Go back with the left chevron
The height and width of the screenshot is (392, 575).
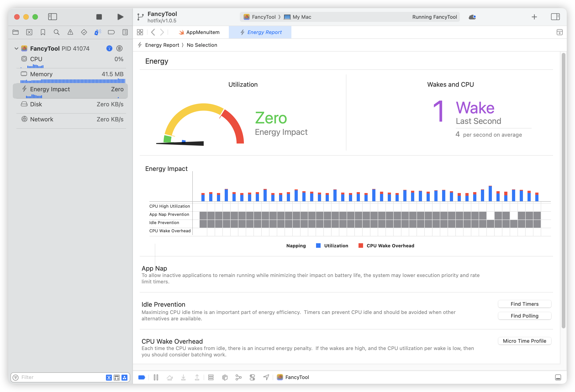pyautogui.click(x=153, y=32)
